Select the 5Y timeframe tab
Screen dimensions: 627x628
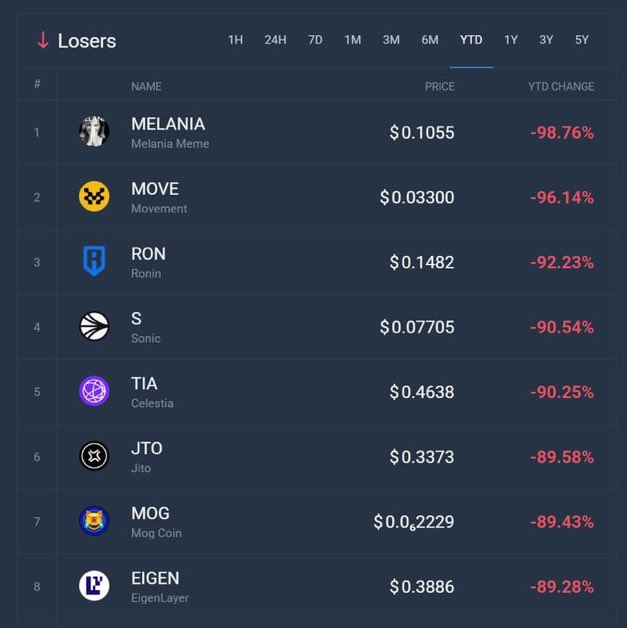pyautogui.click(x=582, y=40)
